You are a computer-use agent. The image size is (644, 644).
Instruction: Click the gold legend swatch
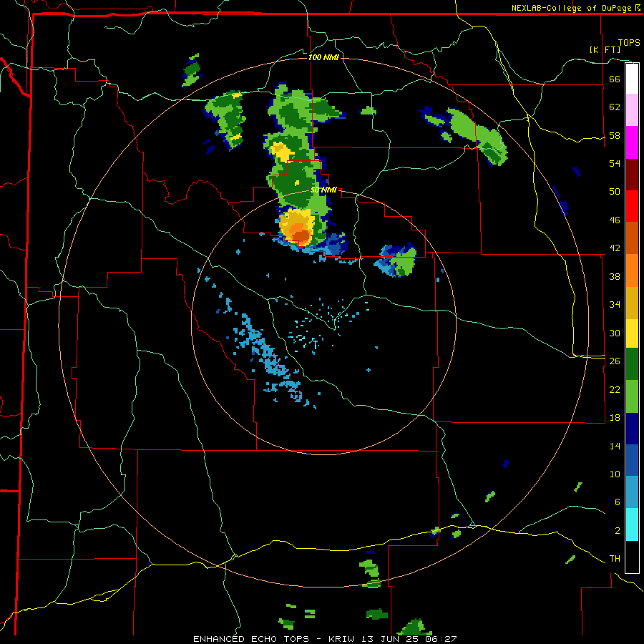click(x=632, y=303)
